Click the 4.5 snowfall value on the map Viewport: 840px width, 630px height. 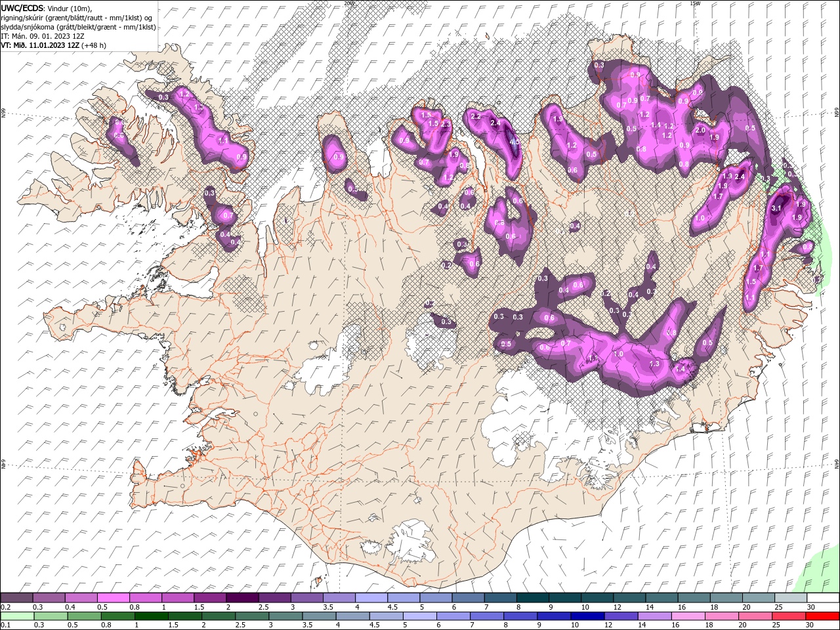tap(514, 141)
